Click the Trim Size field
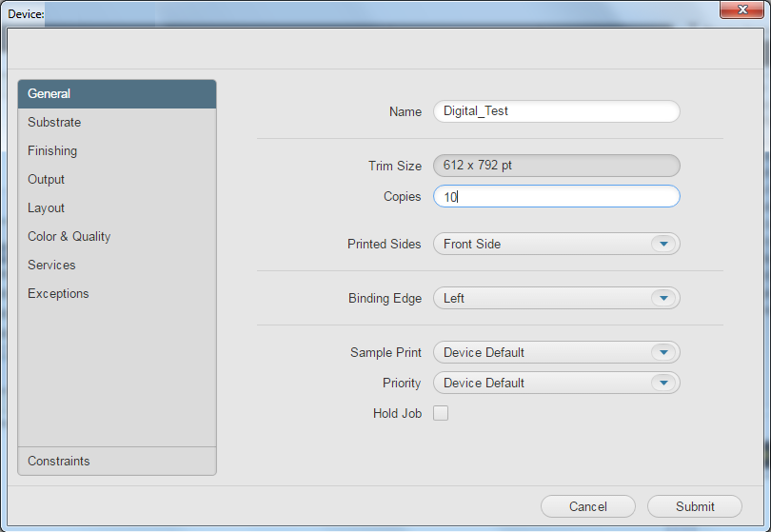This screenshot has width=771, height=532. click(x=557, y=166)
